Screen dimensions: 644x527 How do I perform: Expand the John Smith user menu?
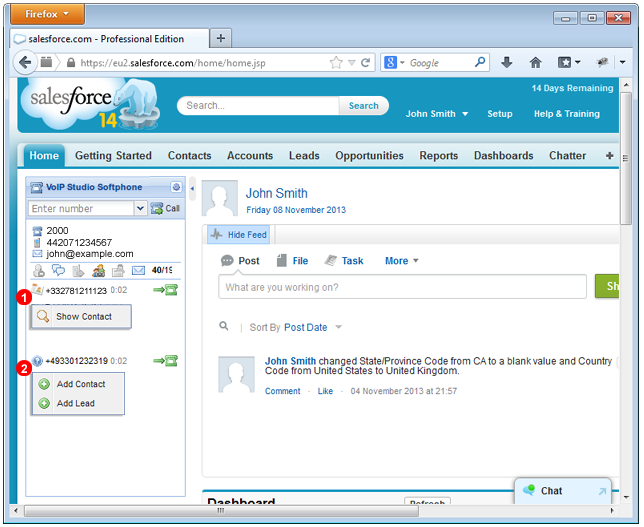click(437, 114)
